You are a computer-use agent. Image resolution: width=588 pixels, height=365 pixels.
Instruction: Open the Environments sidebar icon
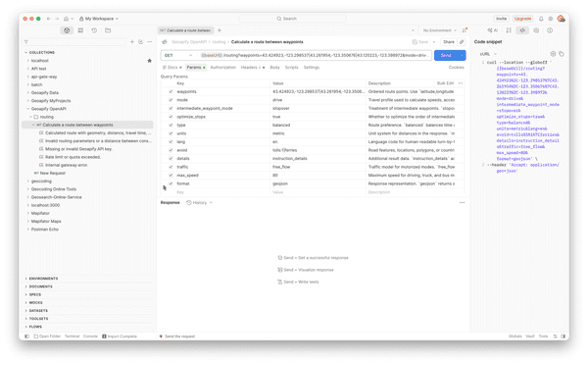coord(80,30)
